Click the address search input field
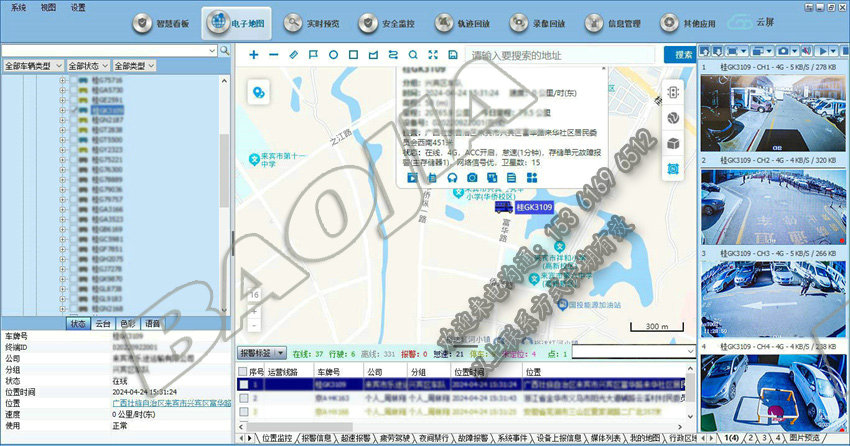This screenshot has height=446, width=850. (560, 54)
